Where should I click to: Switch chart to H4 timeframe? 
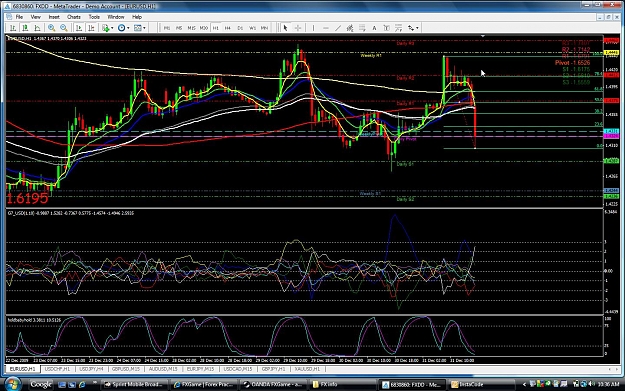tap(228, 28)
